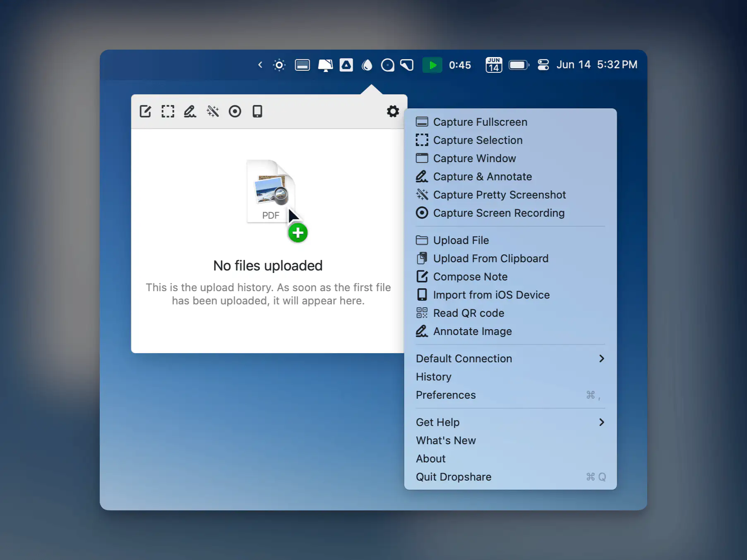
Task: Select Capture & Annotate menu entry
Action: [x=510, y=177]
